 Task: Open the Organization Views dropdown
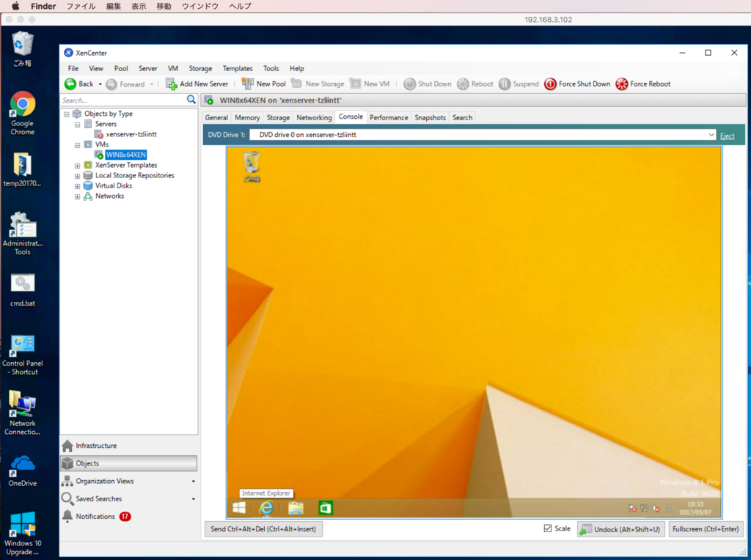194,482
